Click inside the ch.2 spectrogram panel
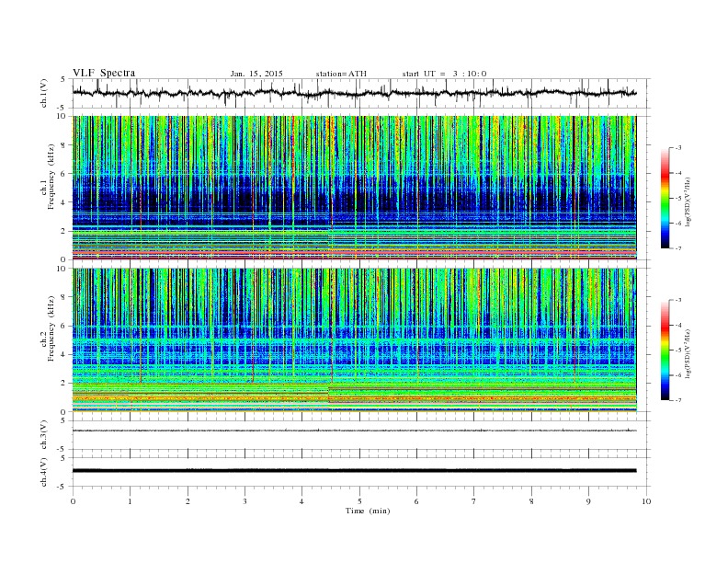 tap(354, 340)
